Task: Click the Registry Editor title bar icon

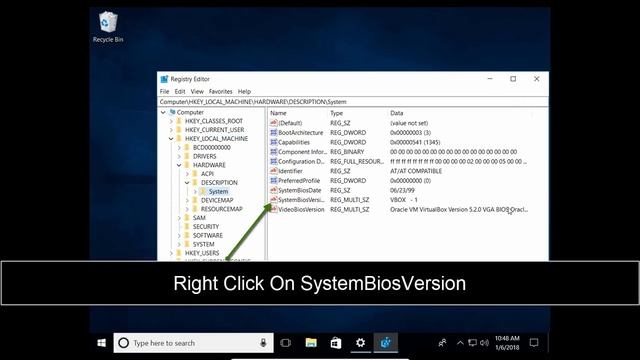Action: point(164,79)
